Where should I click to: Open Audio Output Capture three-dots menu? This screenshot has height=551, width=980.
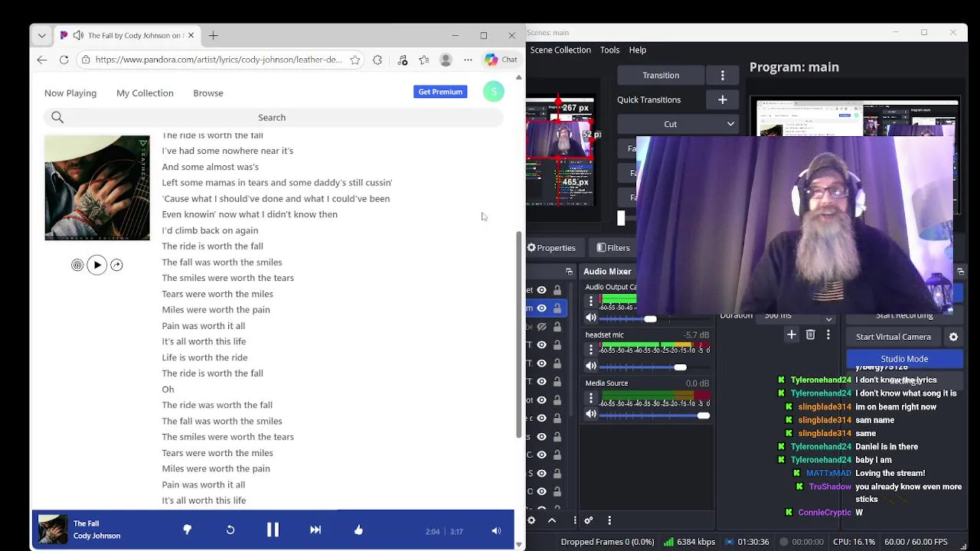[x=591, y=302]
